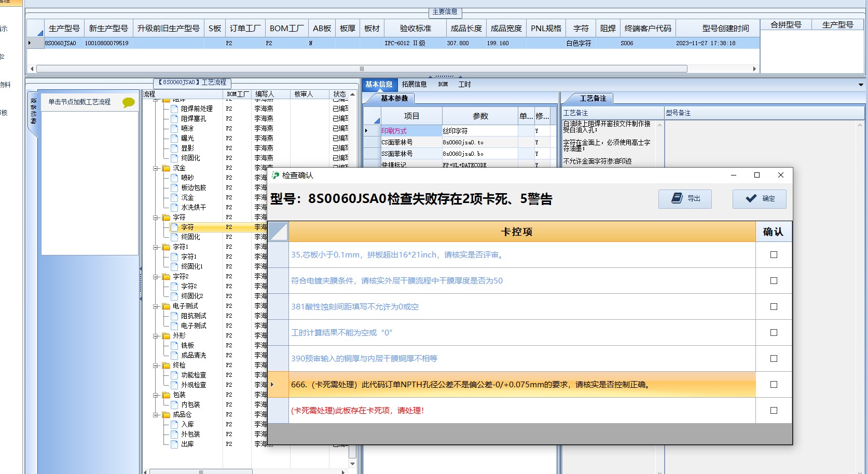This screenshot has height=474, width=868.
Task: Select the 印刷方式 parameter cell
Action: pyautogui.click(x=411, y=131)
